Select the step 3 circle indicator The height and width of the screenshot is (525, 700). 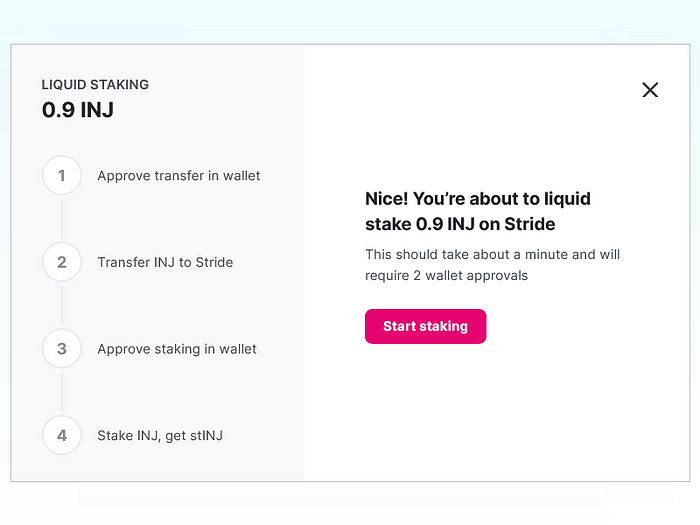62,349
